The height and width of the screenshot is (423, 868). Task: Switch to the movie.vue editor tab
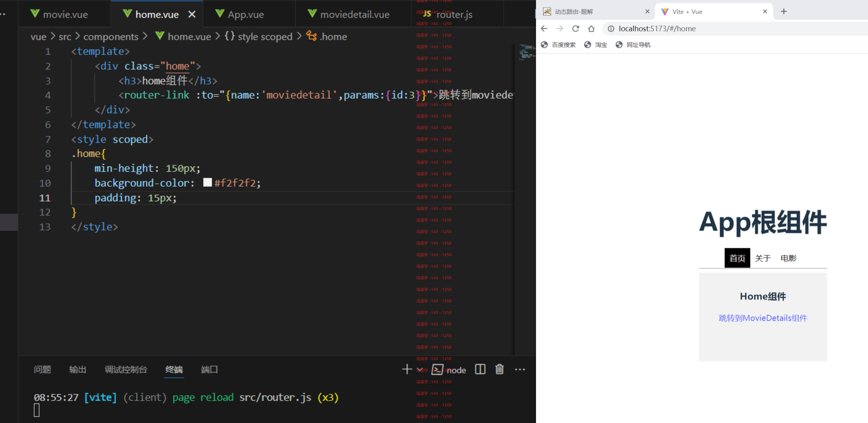click(x=64, y=14)
